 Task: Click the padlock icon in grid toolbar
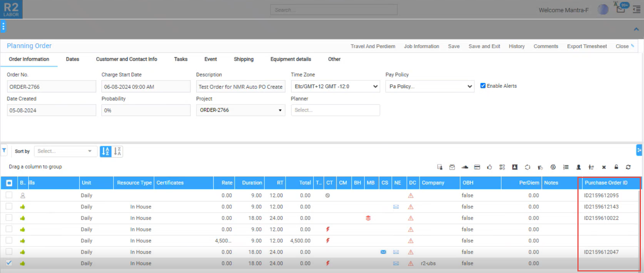tap(616, 167)
